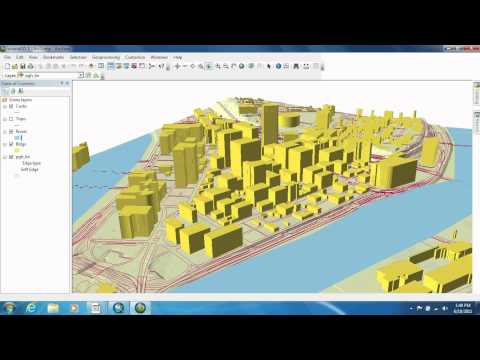Image resolution: width=480 pixels, height=360 pixels.
Task: Open the File menu
Action: coord(7,57)
